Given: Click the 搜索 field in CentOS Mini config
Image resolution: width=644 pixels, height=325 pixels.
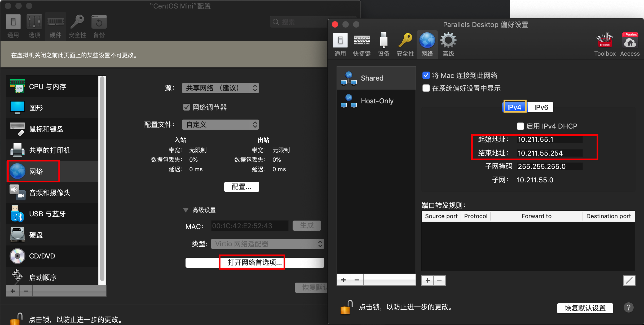Looking at the screenshot, I should pos(298,22).
